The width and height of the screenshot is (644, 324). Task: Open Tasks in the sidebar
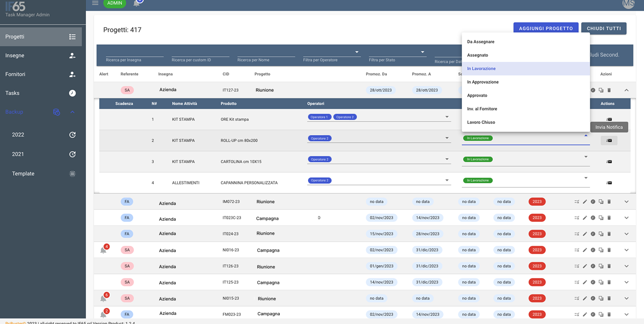(x=41, y=93)
